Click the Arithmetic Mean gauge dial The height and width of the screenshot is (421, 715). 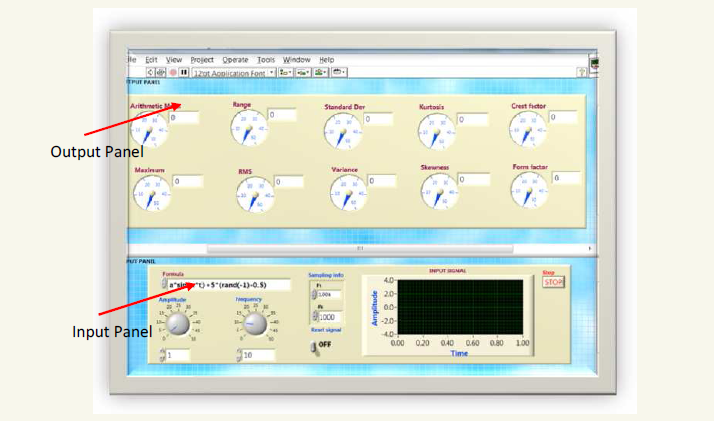pyautogui.click(x=149, y=130)
